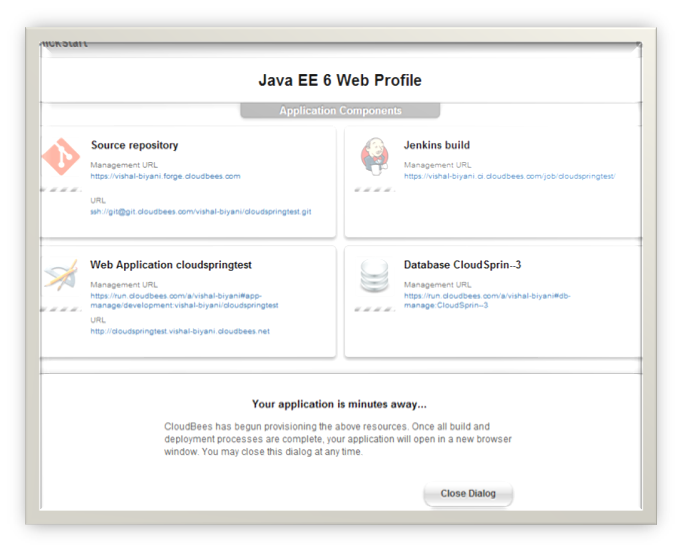Screen dimensions: 681x551
Task: Click the Source repository heading
Action: [x=134, y=145]
